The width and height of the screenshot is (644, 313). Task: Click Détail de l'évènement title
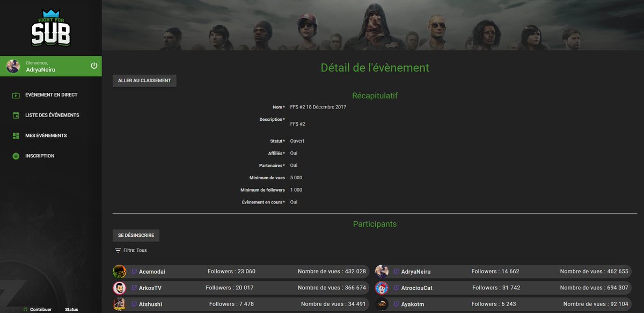pos(375,68)
